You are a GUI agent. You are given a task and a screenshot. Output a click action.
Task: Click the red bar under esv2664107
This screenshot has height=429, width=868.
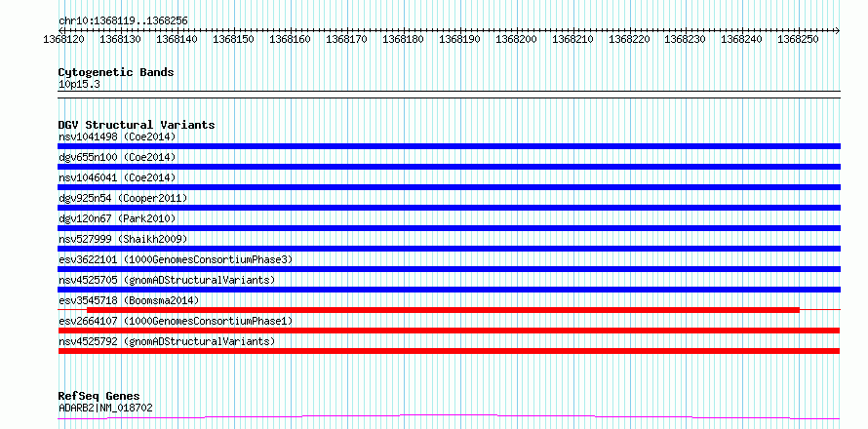pyautogui.click(x=449, y=331)
